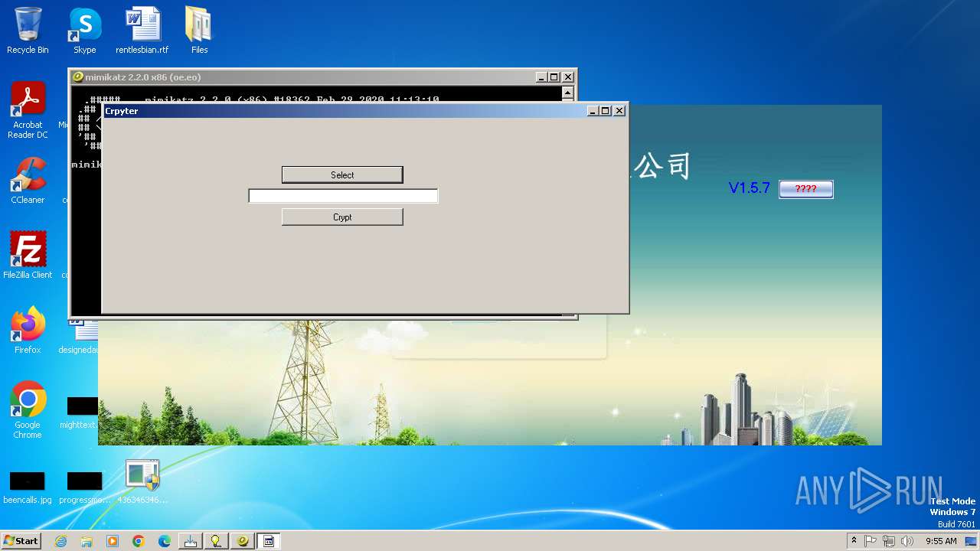Close the mimikatz console window

[x=568, y=77]
